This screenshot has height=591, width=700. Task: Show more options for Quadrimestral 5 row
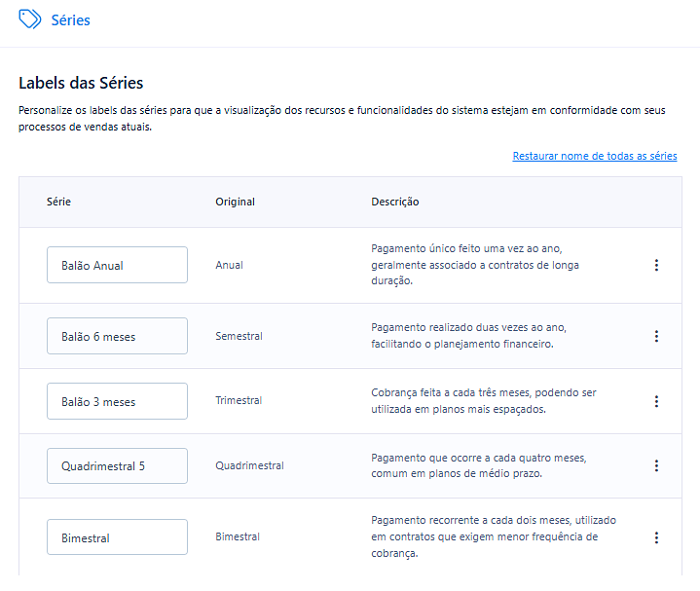(656, 465)
